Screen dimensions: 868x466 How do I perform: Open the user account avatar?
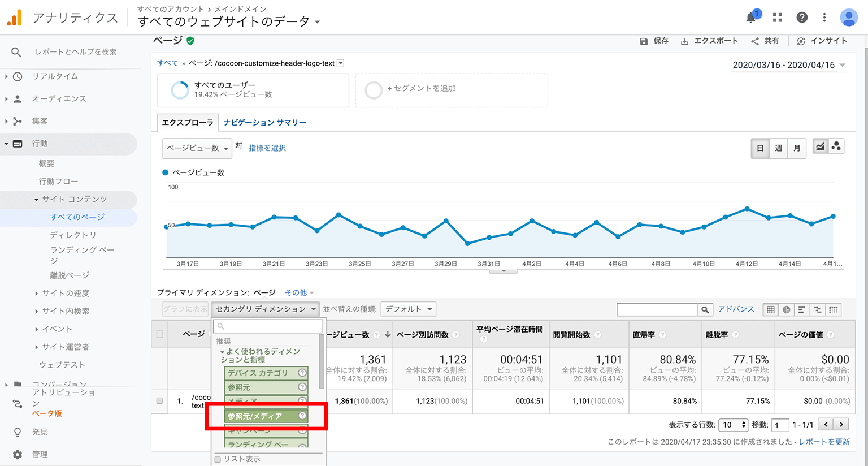coord(849,18)
